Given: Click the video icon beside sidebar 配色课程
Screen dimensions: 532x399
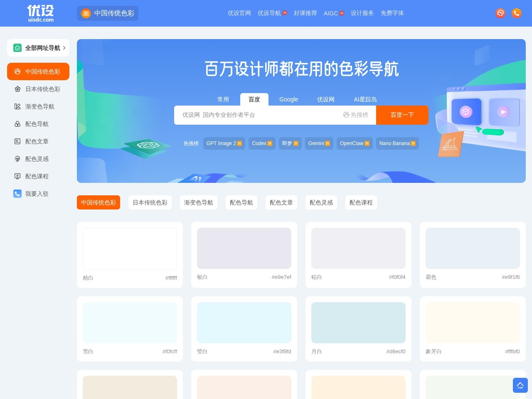Looking at the screenshot, I should pyautogui.click(x=17, y=176).
